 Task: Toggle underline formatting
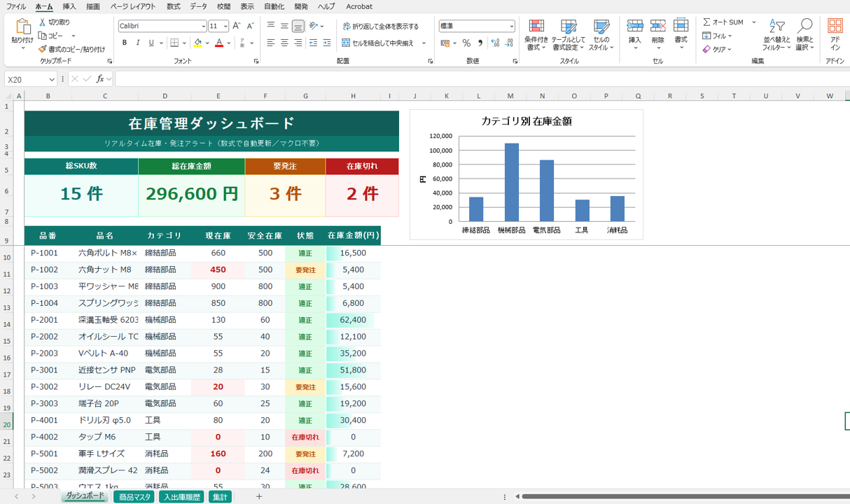click(x=151, y=43)
